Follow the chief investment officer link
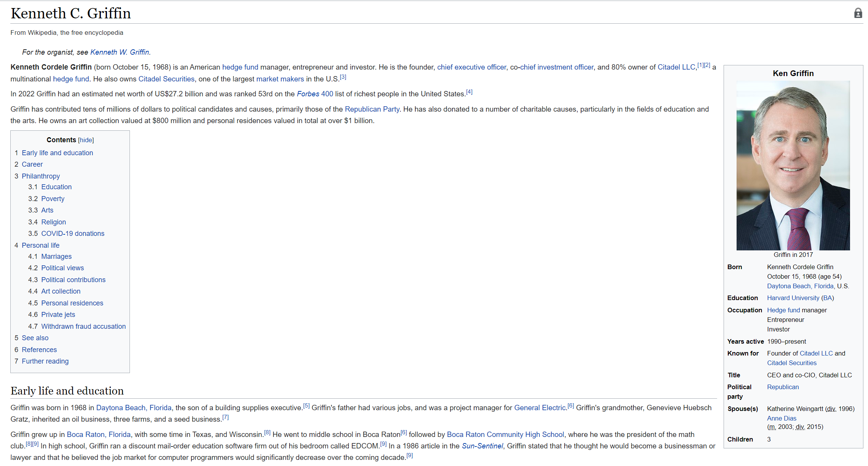868x466 pixels. (557, 67)
